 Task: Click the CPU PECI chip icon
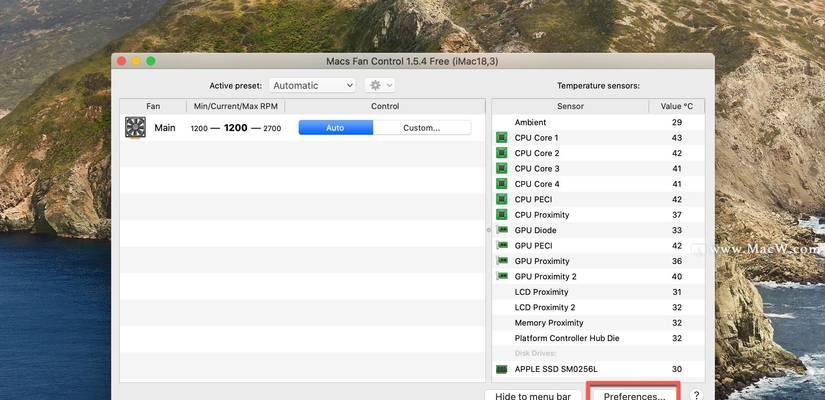click(502, 199)
